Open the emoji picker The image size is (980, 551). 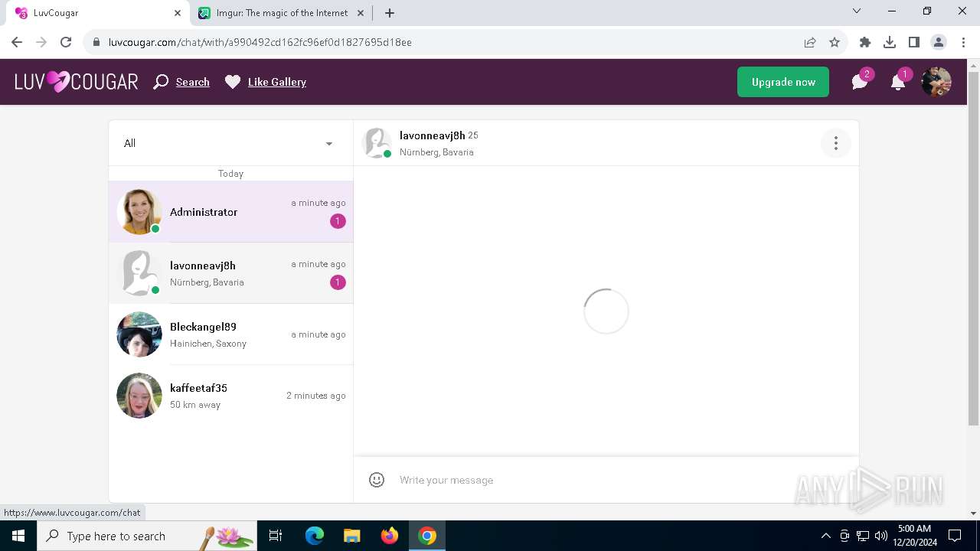(377, 480)
